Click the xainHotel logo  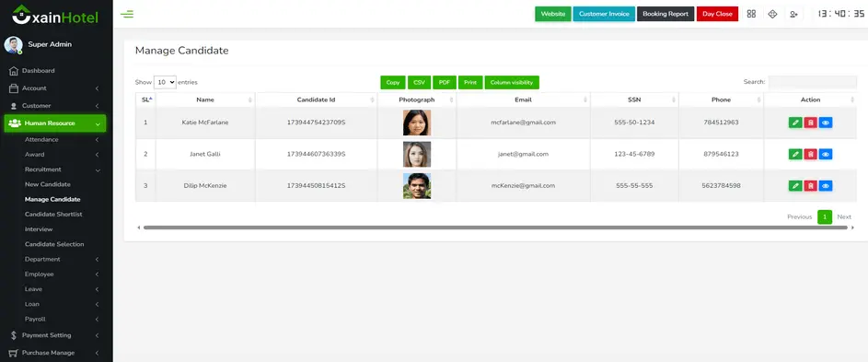(55, 15)
